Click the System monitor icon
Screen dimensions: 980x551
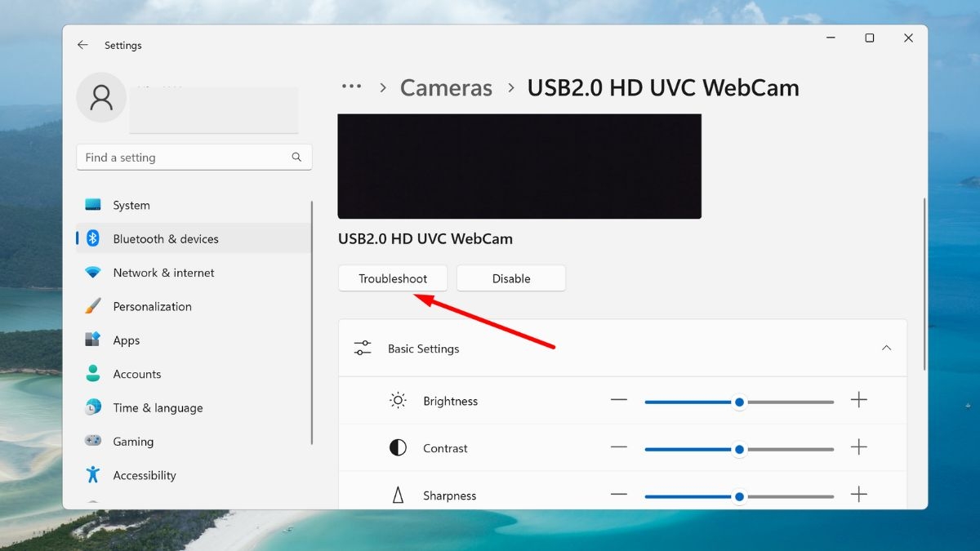pos(93,205)
